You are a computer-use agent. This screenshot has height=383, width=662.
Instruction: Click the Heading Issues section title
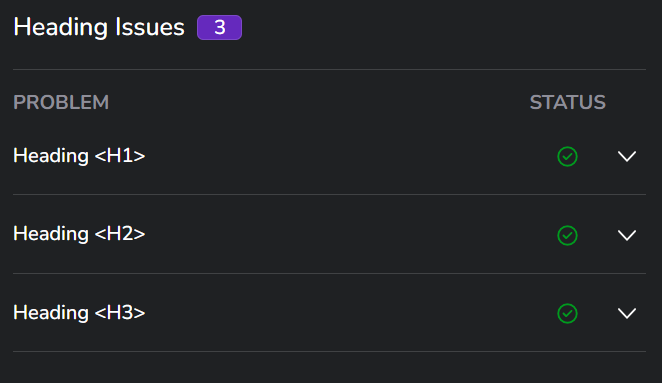coord(99,27)
